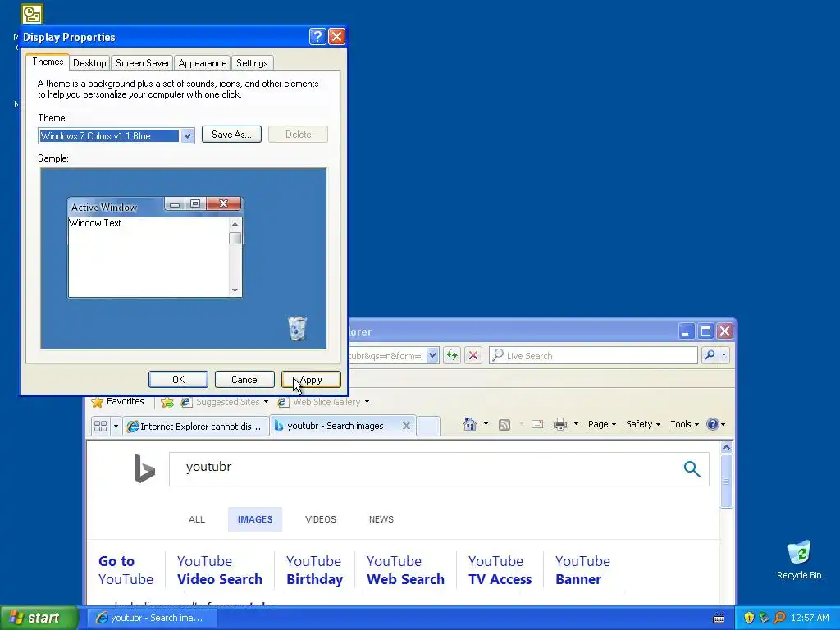
Task: Click the Live Search magnifier button
Action: 710,354
